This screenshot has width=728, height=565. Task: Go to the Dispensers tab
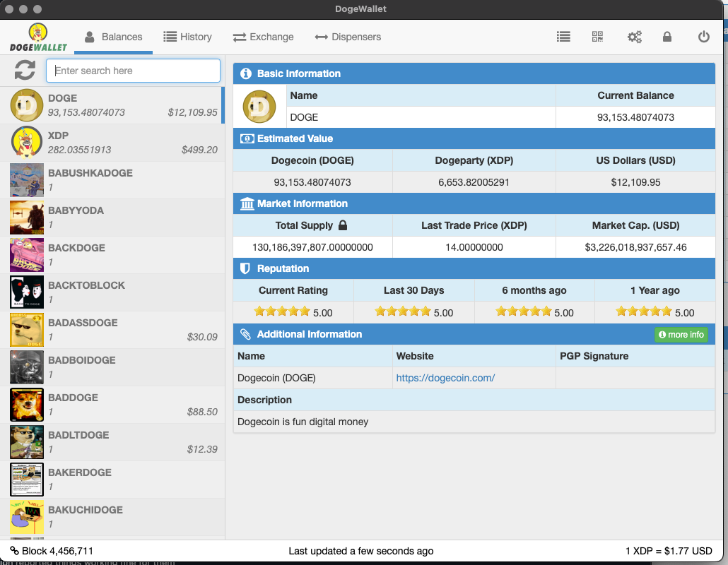click(x=348, y=37)
